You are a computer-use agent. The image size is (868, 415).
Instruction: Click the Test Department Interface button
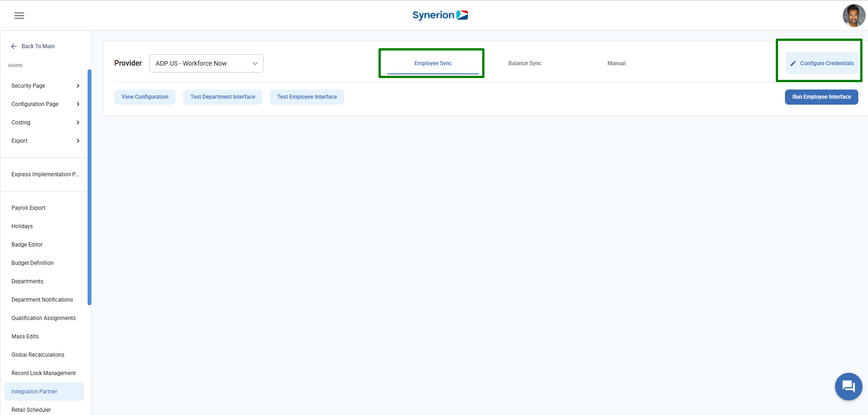[223, 97]
